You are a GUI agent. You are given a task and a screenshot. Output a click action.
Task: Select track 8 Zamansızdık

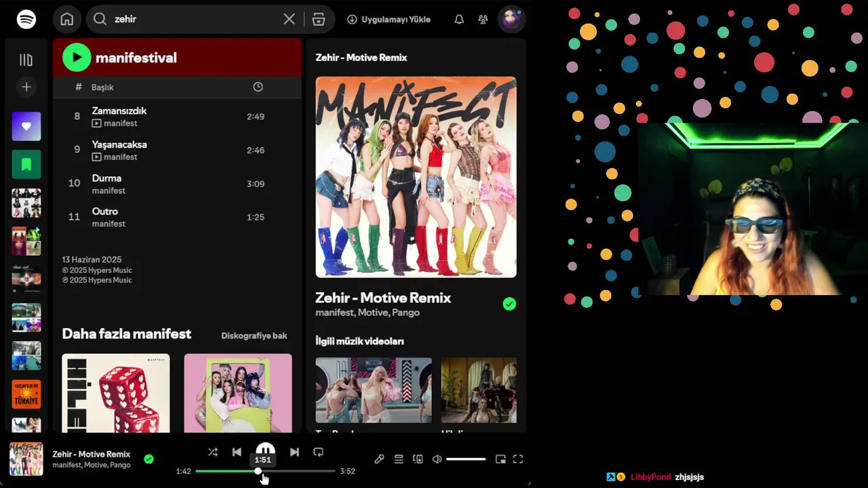click(x=177, y=117)
